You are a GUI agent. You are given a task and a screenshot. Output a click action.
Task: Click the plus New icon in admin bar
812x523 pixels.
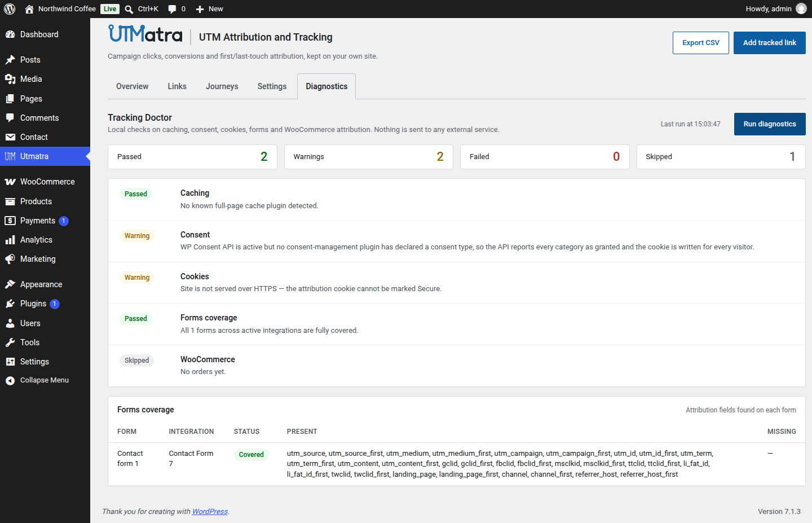pyautogui.click(x=200, y=9)
